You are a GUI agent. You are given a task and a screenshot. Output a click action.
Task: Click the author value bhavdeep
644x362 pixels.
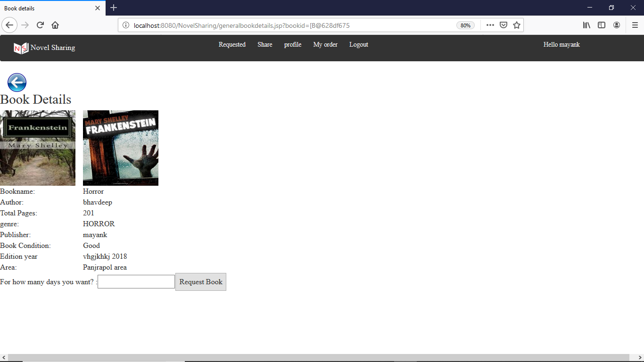(98, 202)
